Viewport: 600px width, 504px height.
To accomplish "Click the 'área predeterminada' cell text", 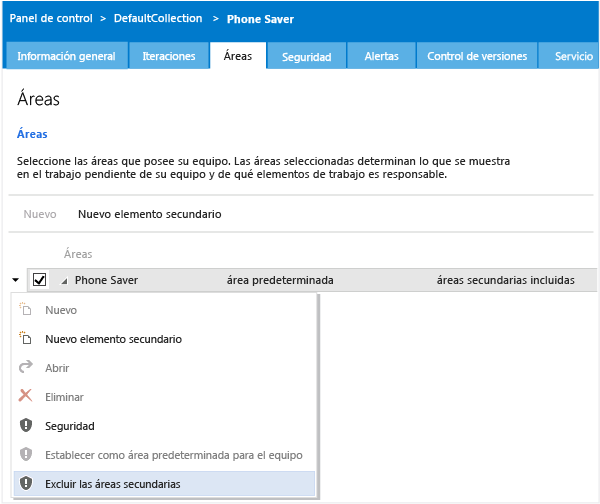I will pos(280,280).
